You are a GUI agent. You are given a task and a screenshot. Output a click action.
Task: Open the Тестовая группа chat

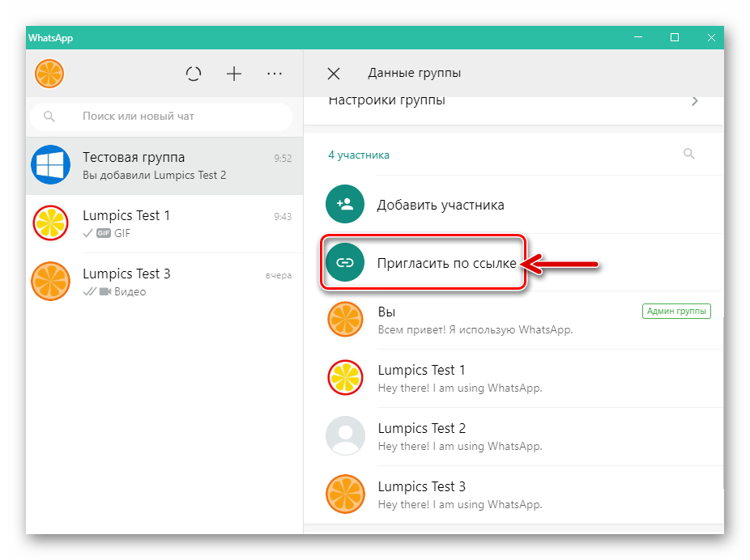164,166
